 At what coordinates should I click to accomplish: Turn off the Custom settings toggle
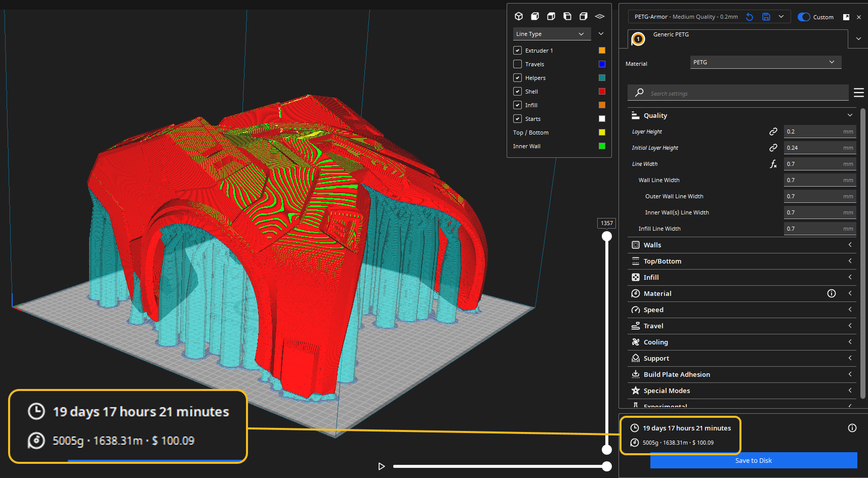tap(804, 17)
